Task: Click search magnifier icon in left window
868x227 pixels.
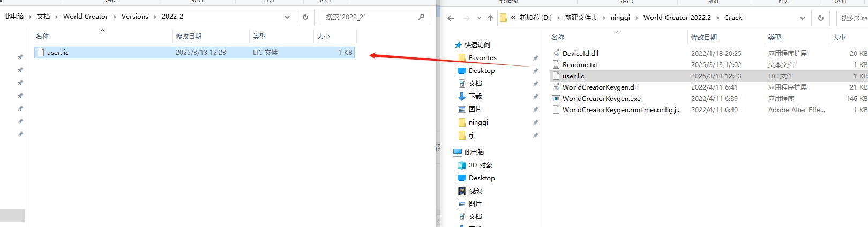Action: (x=421, y=17)
